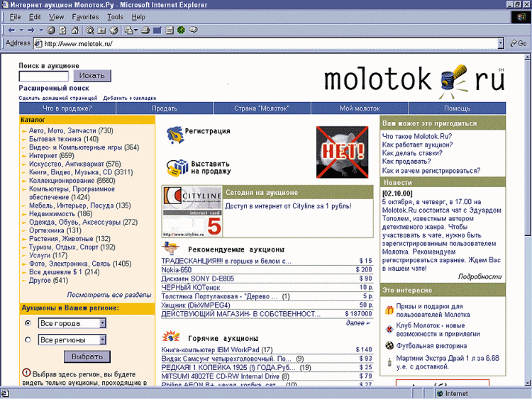Open the Nokia-650 auction link

click(x=177, y=270)
